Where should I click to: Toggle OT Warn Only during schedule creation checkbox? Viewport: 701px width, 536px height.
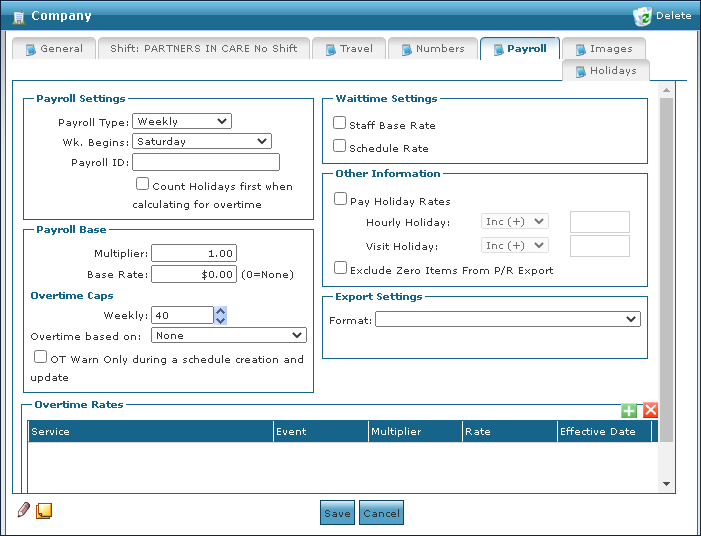[x=40, y=357]
